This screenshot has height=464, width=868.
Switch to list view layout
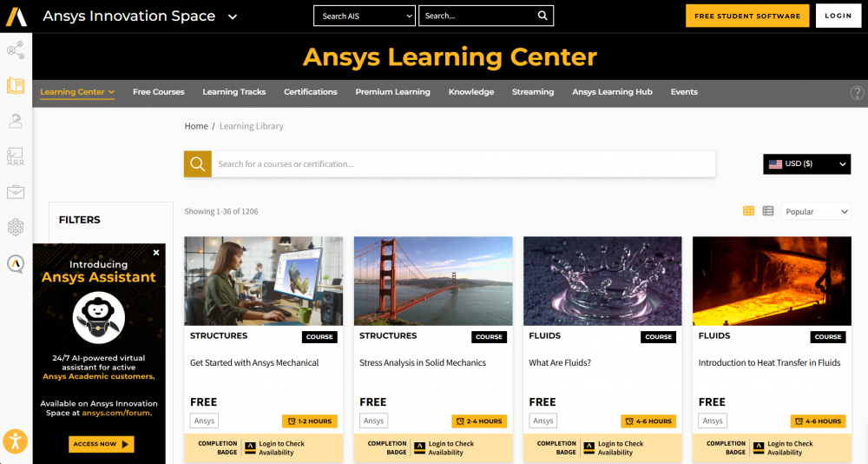pyautogui.click(x=768, y=211)
